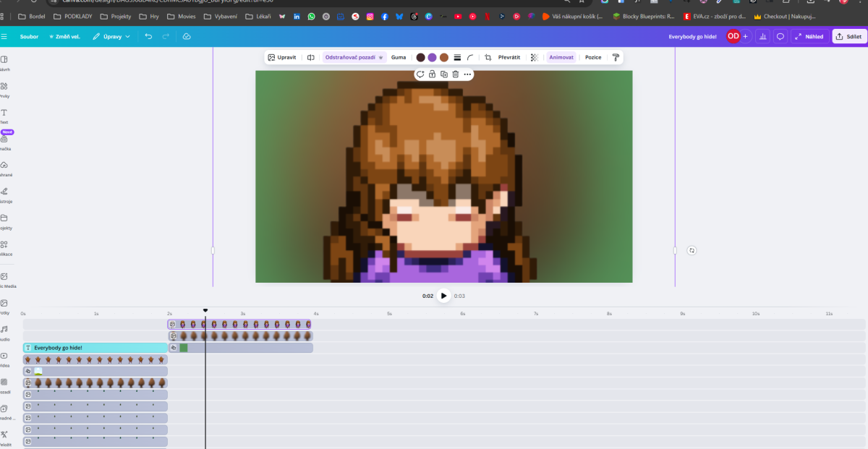Open the analytics bar chart icon

(x=762, y=36)
